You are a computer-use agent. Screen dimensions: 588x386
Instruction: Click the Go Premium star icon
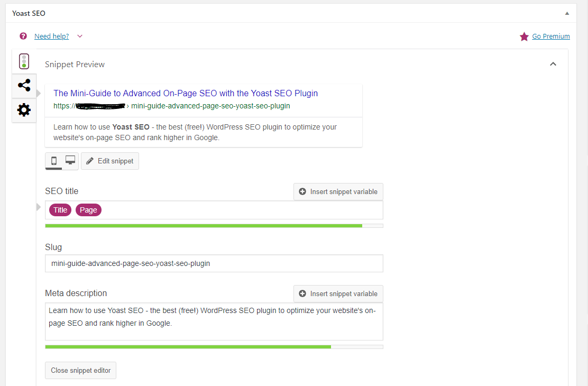tap(524, 36)
